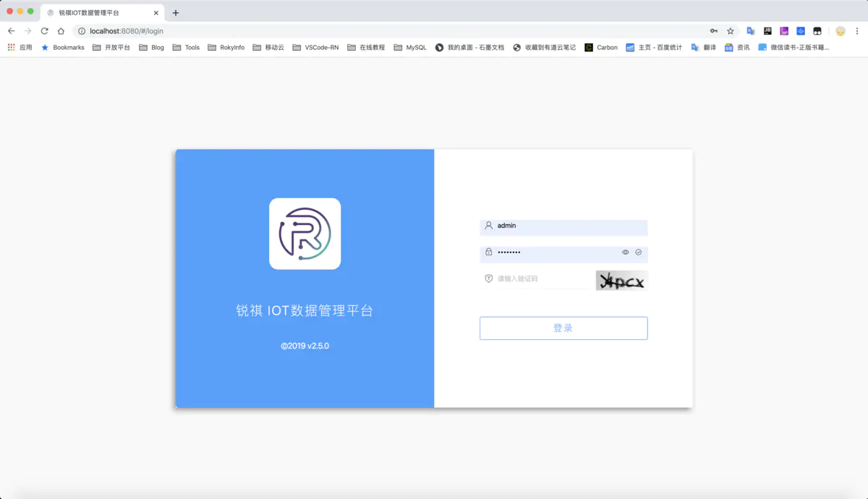Viewport: 868px width, 499px height.
Task: Expand the MySQL bookmarks folder
Action: tap(410, 48)
